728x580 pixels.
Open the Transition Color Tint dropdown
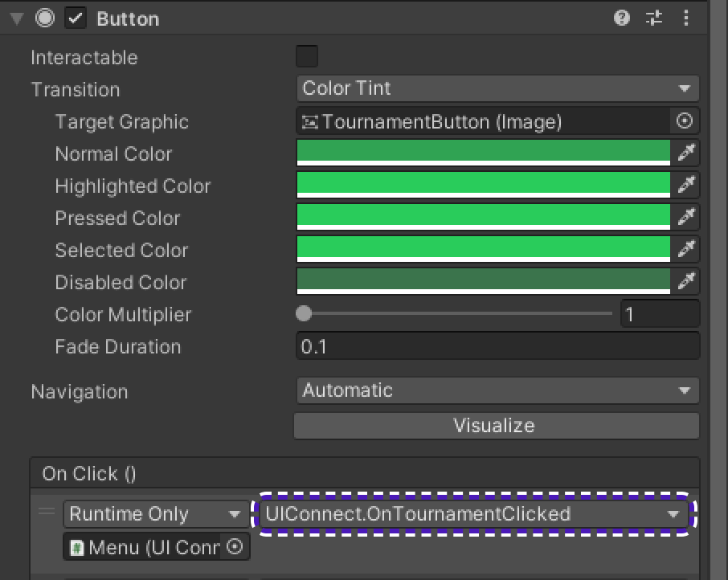[497, 88]
